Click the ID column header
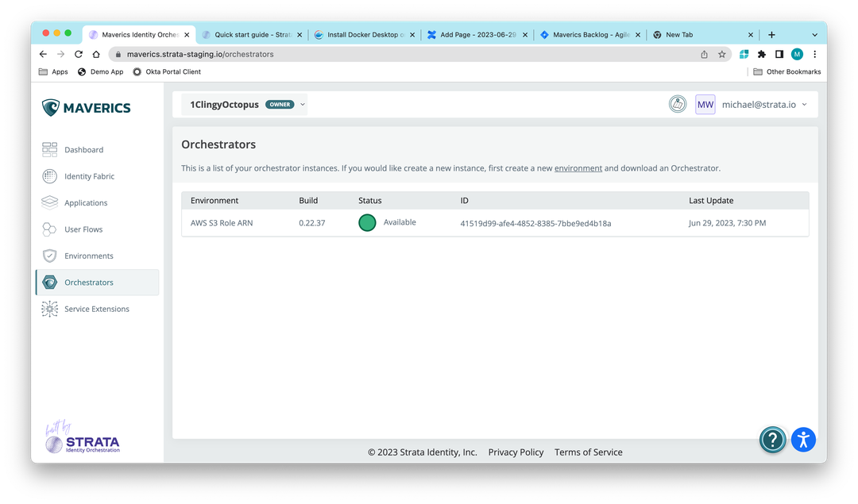The height and width of the screenshot is (504, 858). pyautogui.click(x=464, y=201)
